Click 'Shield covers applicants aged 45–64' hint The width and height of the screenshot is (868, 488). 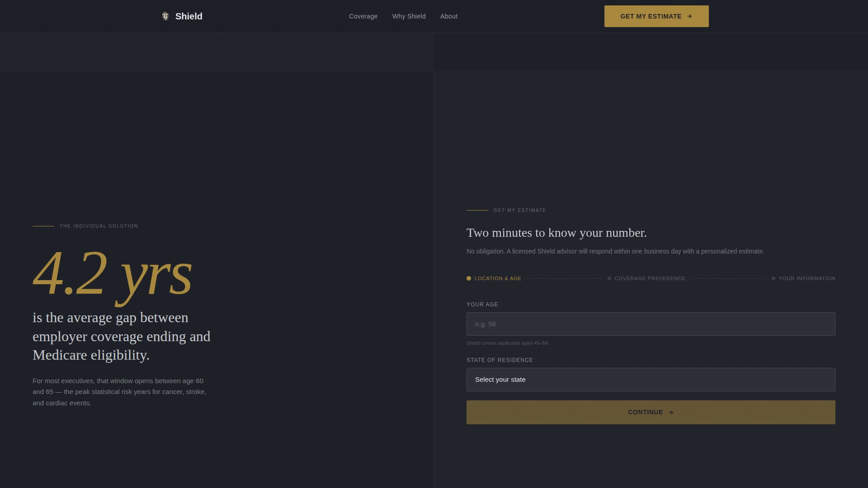[x=508, y=343]
